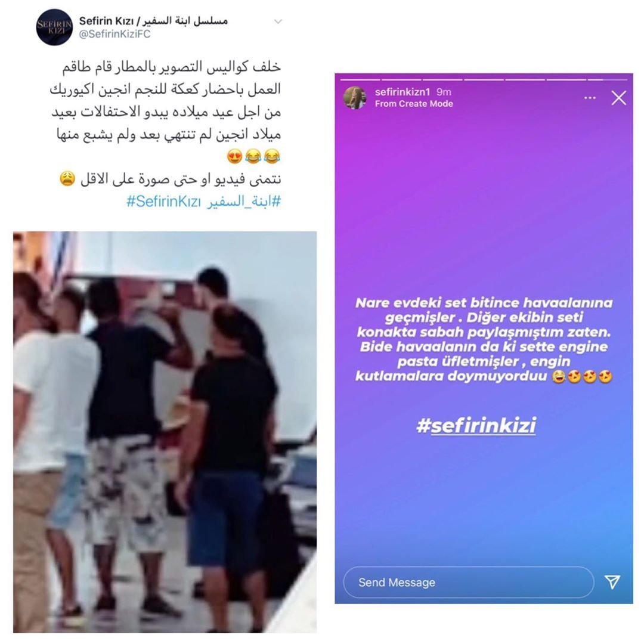The height and width of the screenshot is (644, 644).
Task: Open the Arabic ابنة_السفير hashtag
Action: pos(243,202)
